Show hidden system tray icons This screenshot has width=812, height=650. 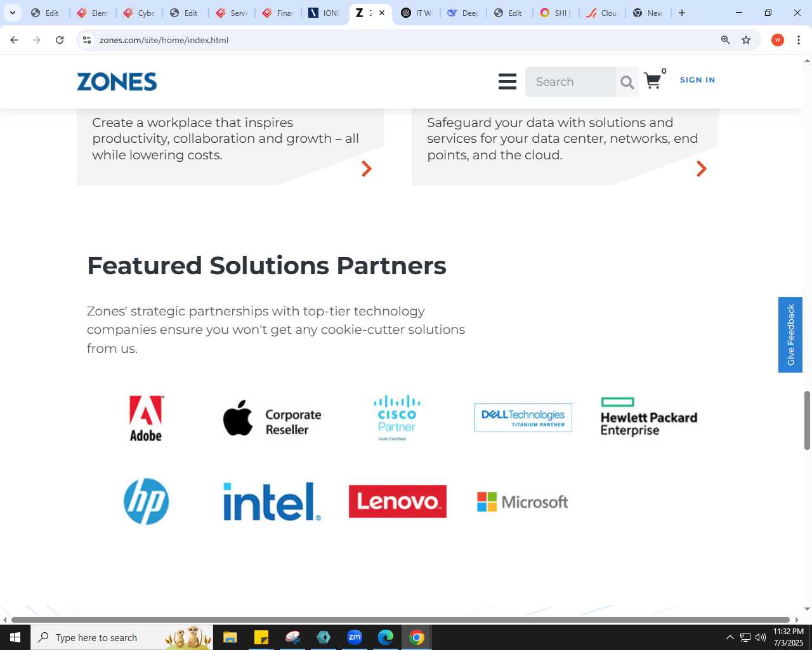pos(730,637)
